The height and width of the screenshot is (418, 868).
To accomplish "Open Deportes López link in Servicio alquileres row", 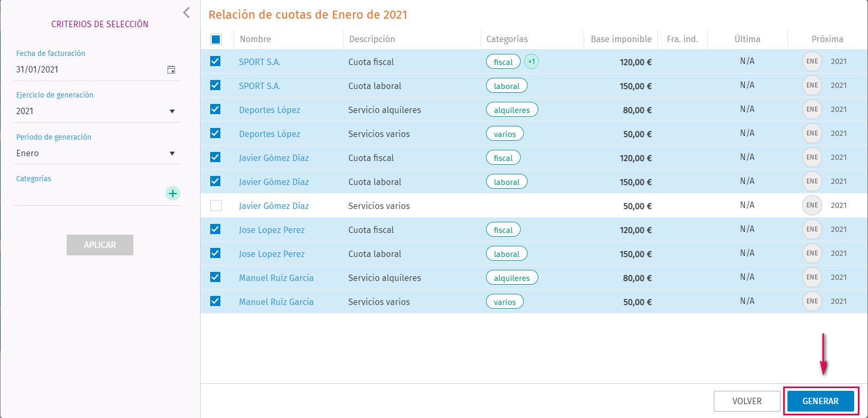I will [x=269, y=110].
